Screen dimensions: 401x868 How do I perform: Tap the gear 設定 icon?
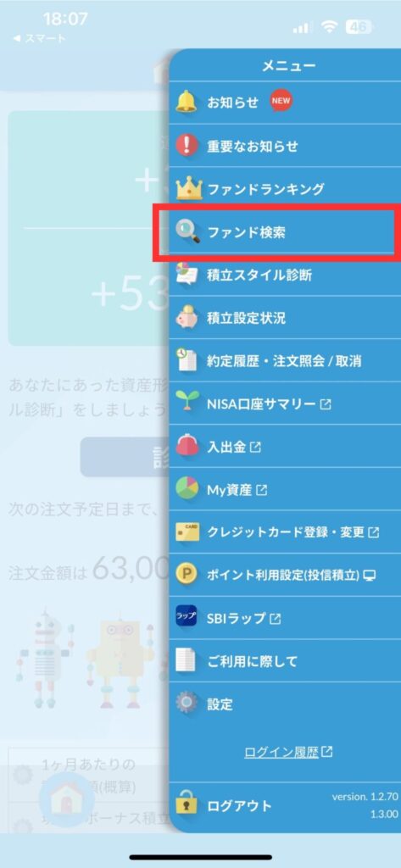tap(187, 704)
